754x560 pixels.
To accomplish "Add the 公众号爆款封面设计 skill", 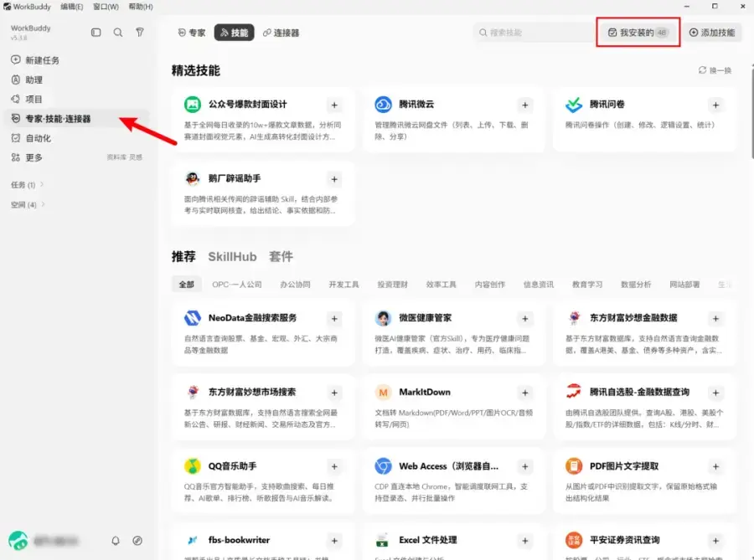I will tap(334, 105).
